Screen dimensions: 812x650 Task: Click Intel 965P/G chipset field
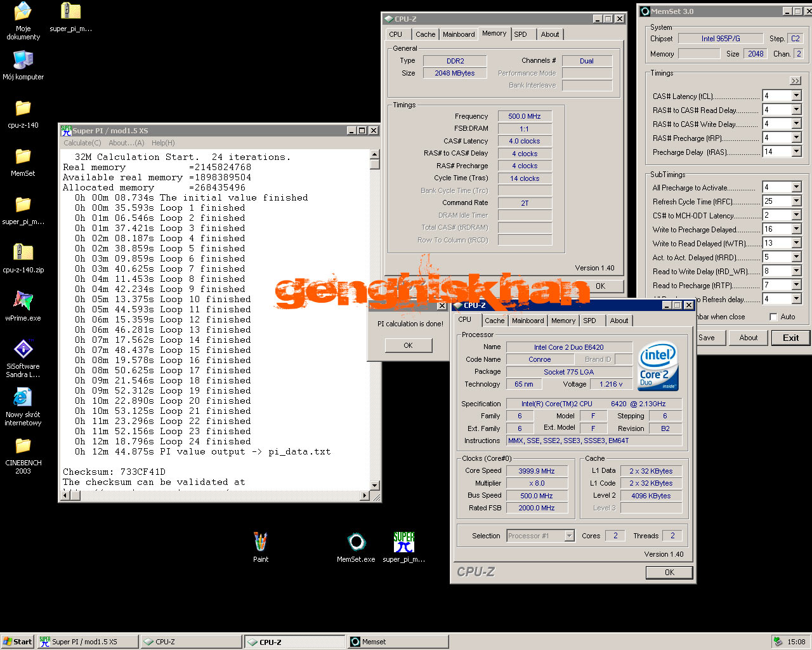pos(721,39)
